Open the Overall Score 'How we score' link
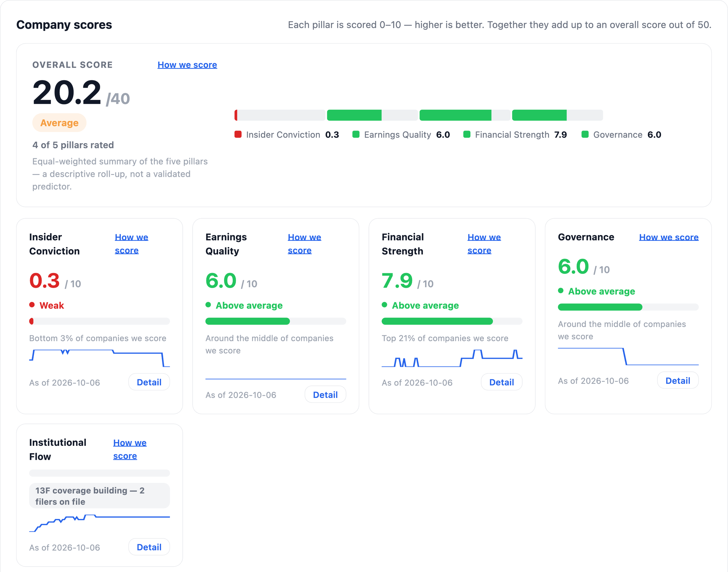 (187, 65)
